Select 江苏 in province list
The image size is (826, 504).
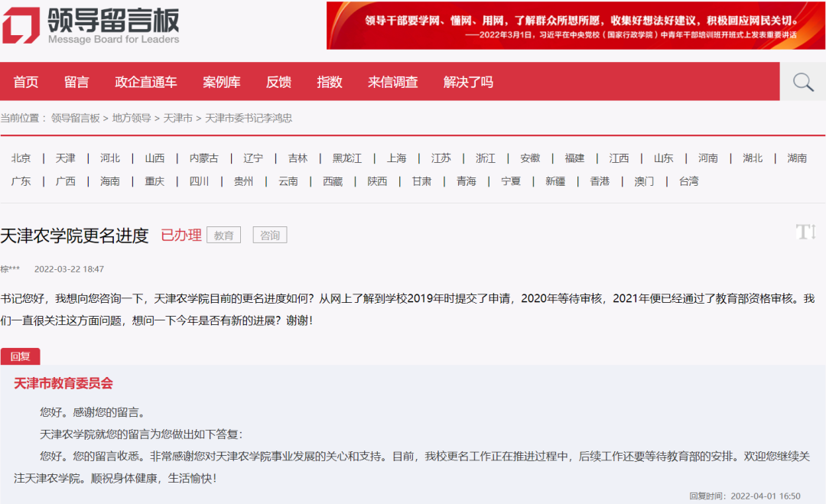click(441, 158)
